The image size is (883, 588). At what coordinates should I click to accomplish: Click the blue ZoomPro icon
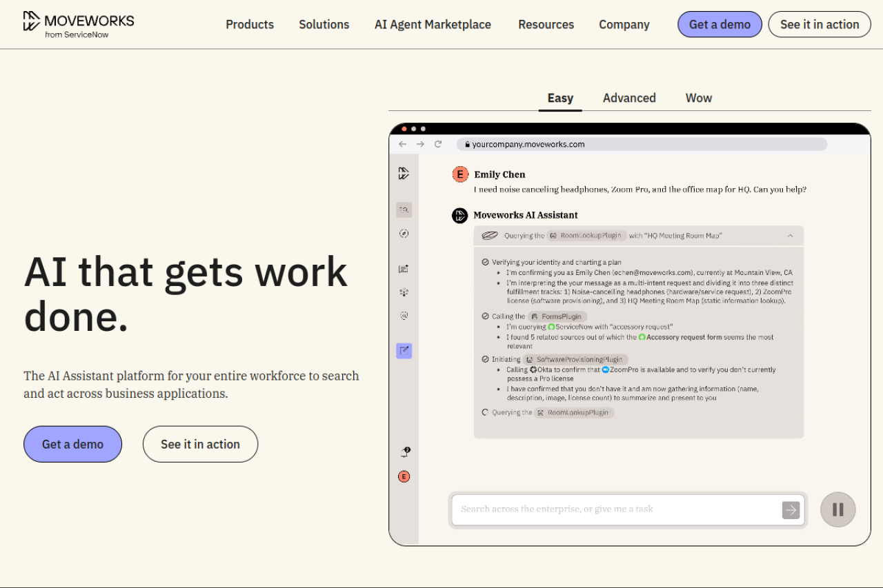click(x=605, y=370)
